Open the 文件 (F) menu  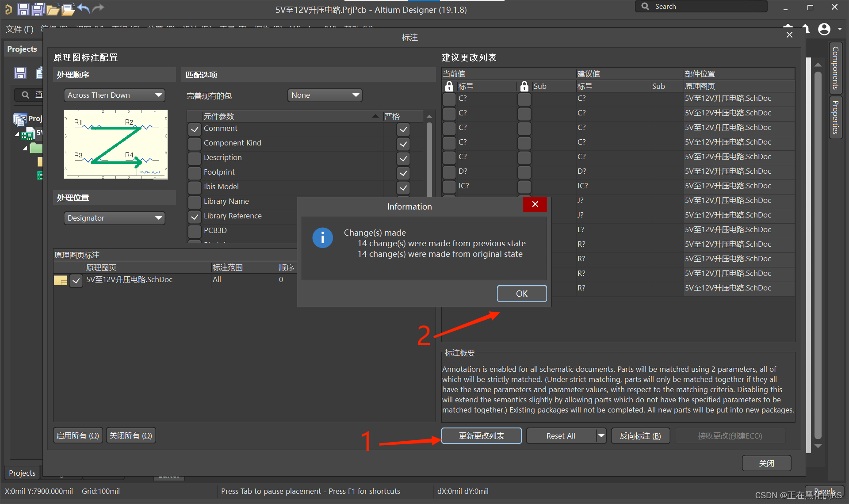pos(19,29)
